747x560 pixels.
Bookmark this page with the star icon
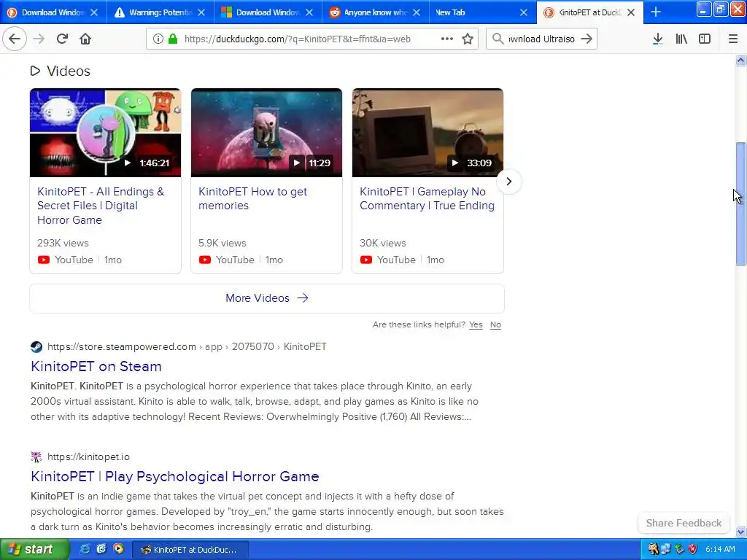pos(468,39)
